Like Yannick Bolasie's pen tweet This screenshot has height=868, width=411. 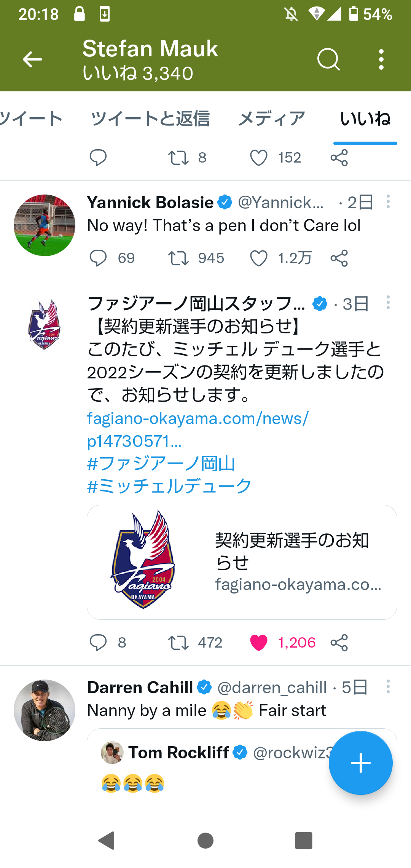point(259,258)
